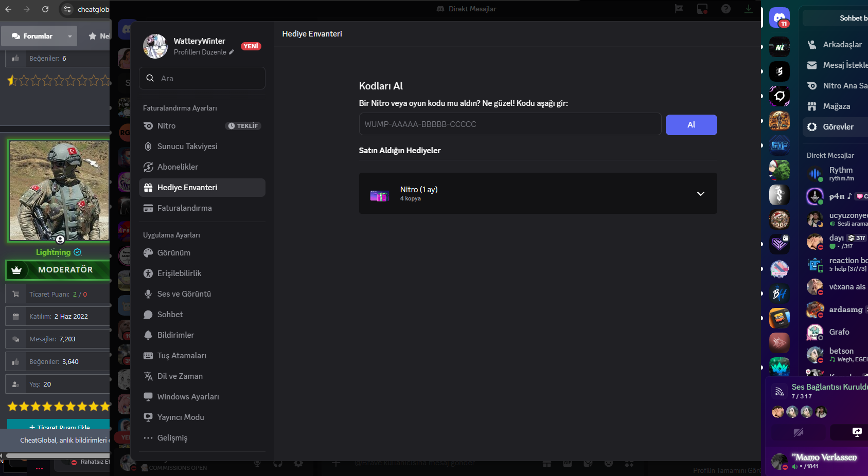This screenshot has width=868, height=476.
Task: Select Hediye Envanteri in settings sidebar
Action: pyautogui.click(x=202, y=188)
